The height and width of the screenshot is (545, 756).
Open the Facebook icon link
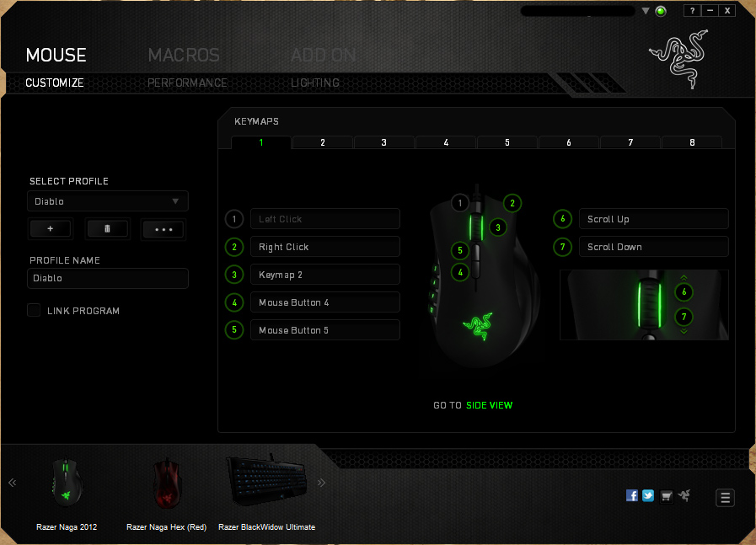632,495
